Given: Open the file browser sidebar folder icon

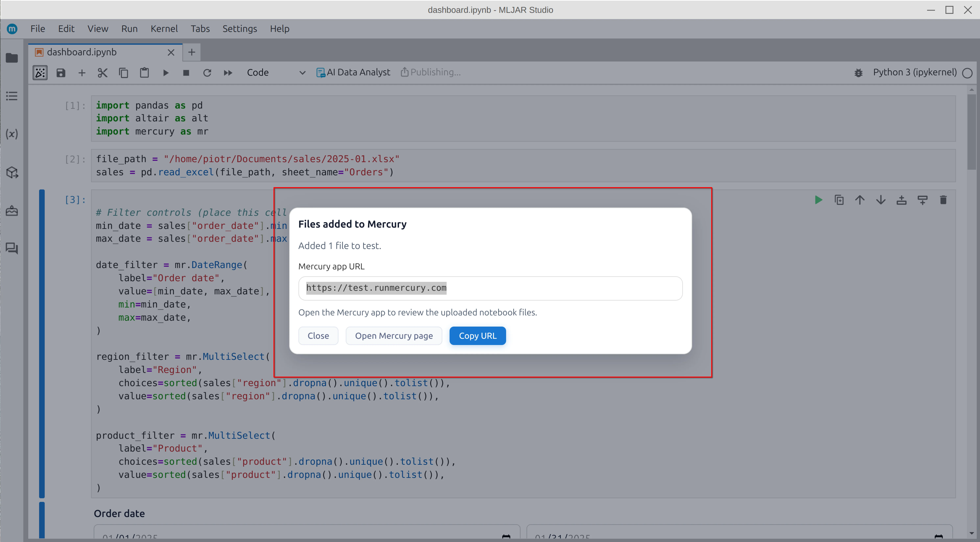Looking at the screenshot, I should [12, 58].
